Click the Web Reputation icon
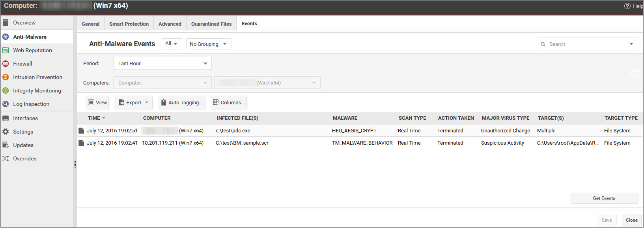 6,50
